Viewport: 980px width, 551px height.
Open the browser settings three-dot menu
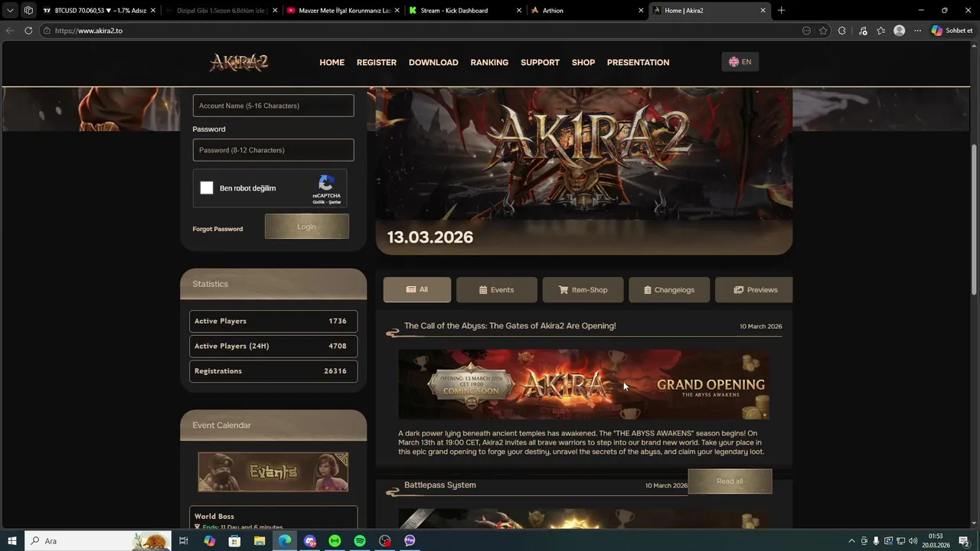(918, 31)
